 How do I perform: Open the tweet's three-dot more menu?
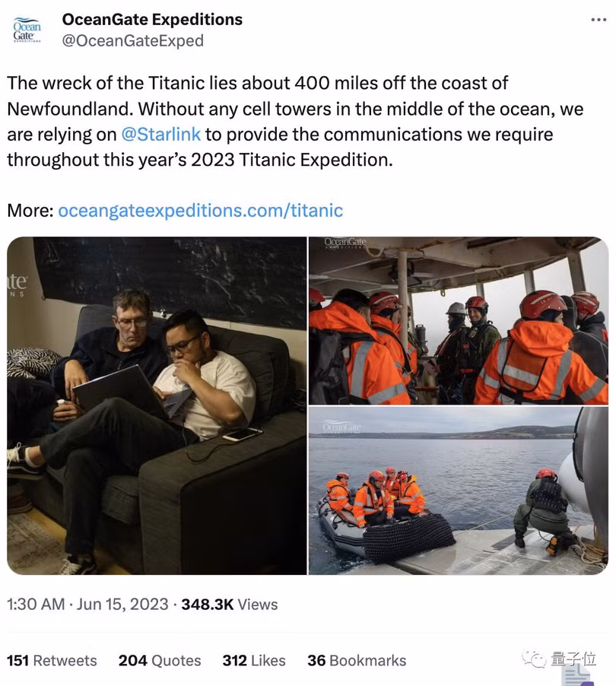597,20
